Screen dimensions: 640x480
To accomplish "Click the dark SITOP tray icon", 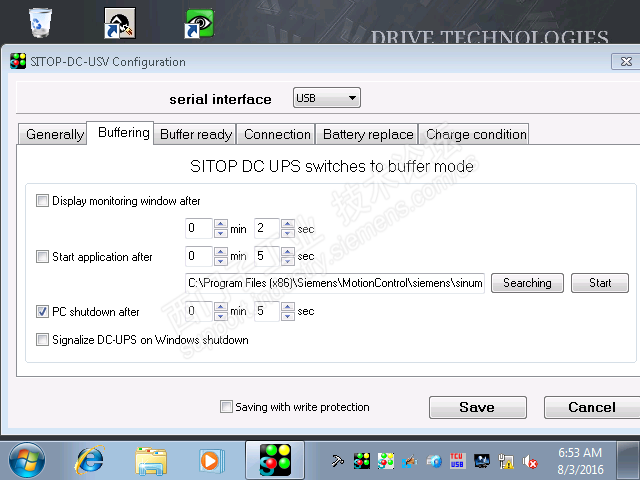I will point(362,461).
